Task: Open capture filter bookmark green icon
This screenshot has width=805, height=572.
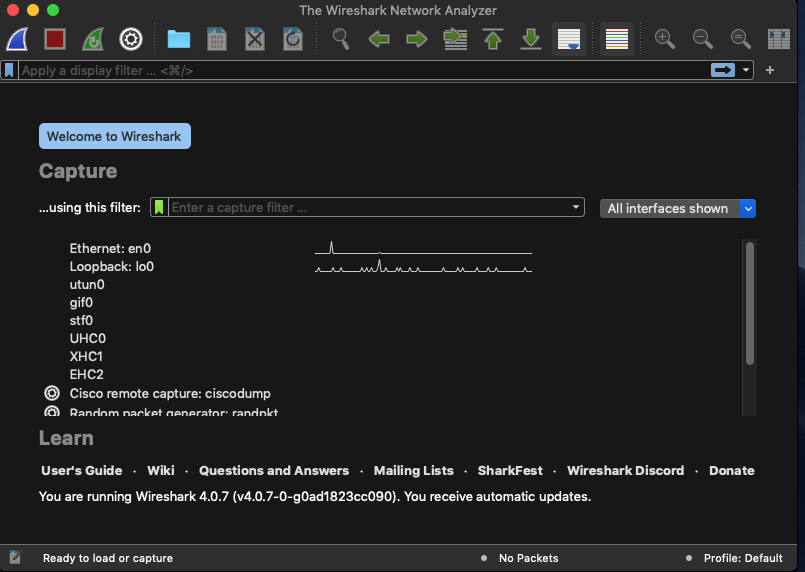Action: [x=159, y=207]
